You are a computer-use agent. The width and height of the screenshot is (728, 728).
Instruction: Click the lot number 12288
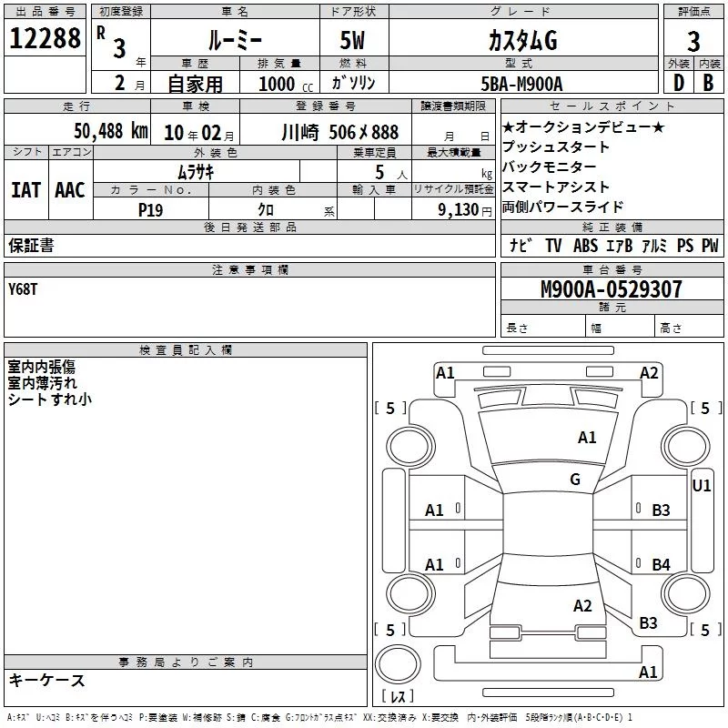pyautogui.click(x=45, y=38)
